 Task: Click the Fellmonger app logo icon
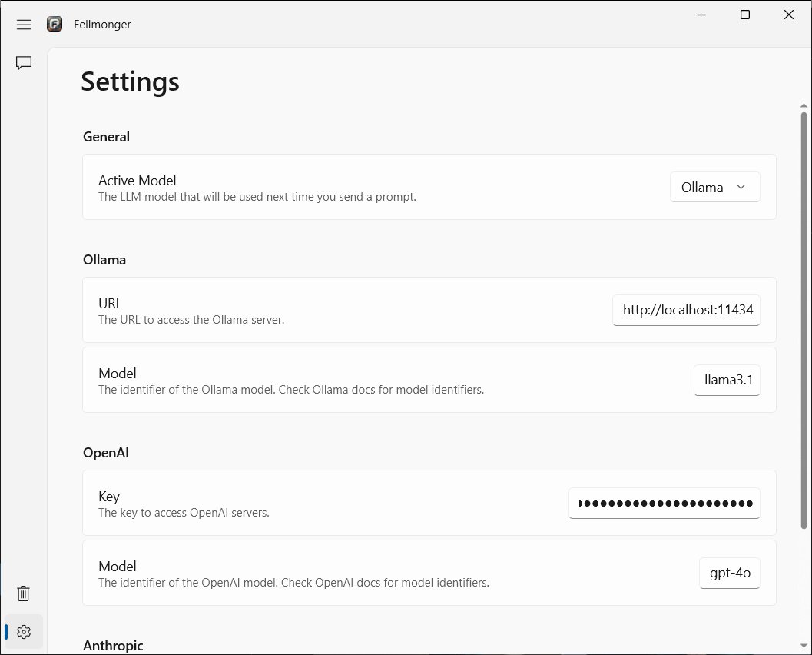pyautogui.click(x=55, y=24)
